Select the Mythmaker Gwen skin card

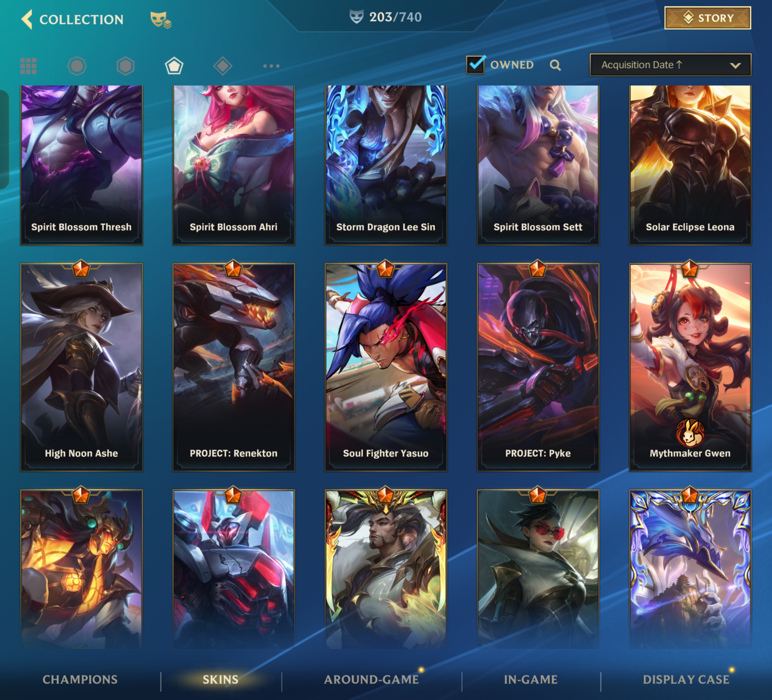[x=690, y=367]
